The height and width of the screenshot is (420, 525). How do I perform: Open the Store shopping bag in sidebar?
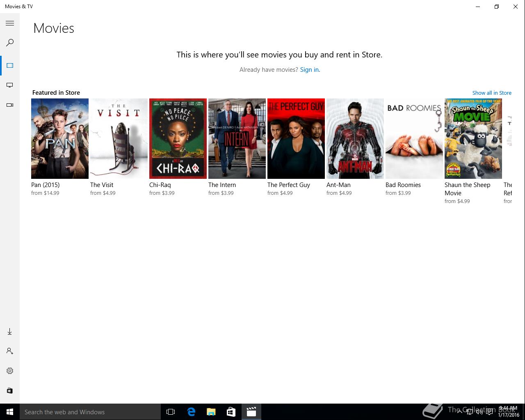point(10,390)
